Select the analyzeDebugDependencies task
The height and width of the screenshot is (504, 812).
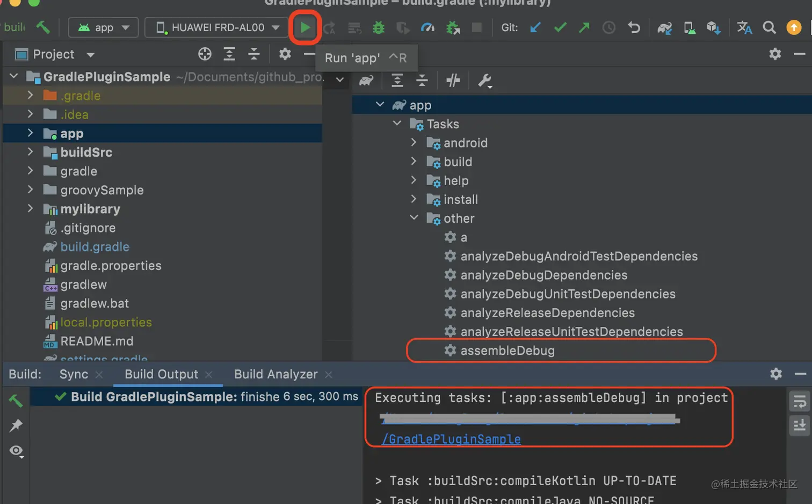pyautogui.click(x=543, y=275)
